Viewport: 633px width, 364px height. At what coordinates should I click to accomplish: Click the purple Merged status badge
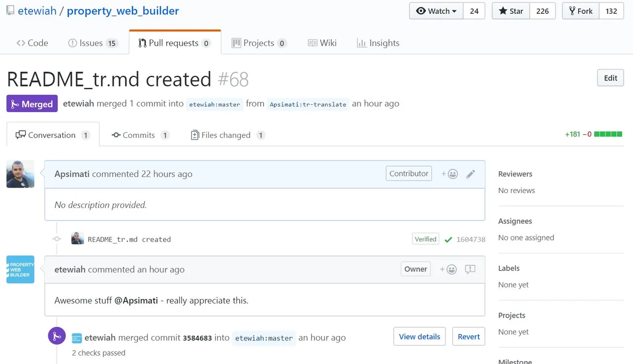(32, 104)
